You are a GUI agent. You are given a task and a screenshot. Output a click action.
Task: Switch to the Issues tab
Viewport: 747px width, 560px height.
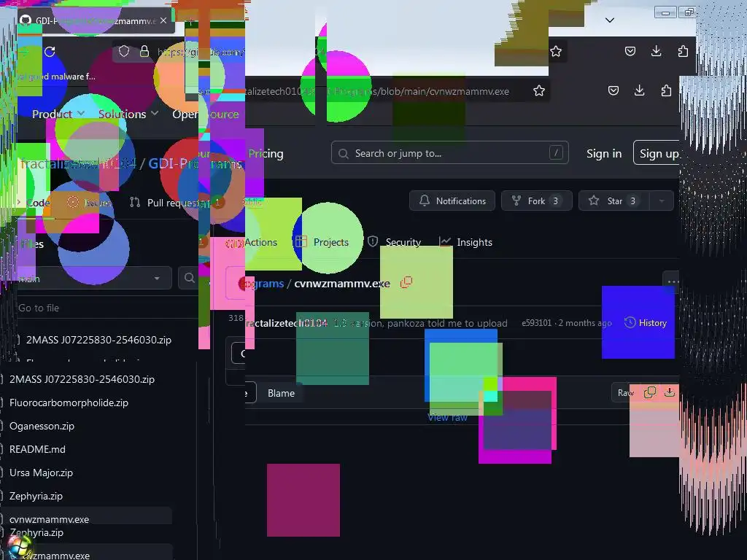(90, 203)
